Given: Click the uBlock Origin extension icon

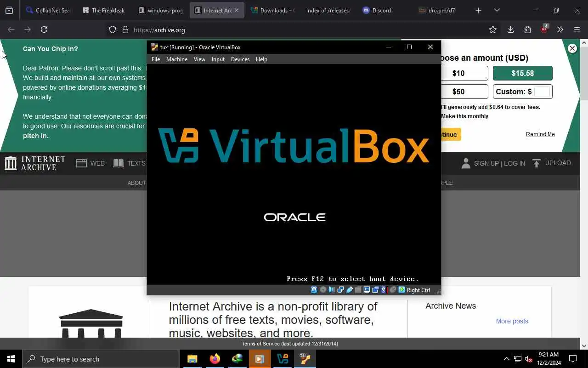Looking at the screenshot, I should coord(544,29).
